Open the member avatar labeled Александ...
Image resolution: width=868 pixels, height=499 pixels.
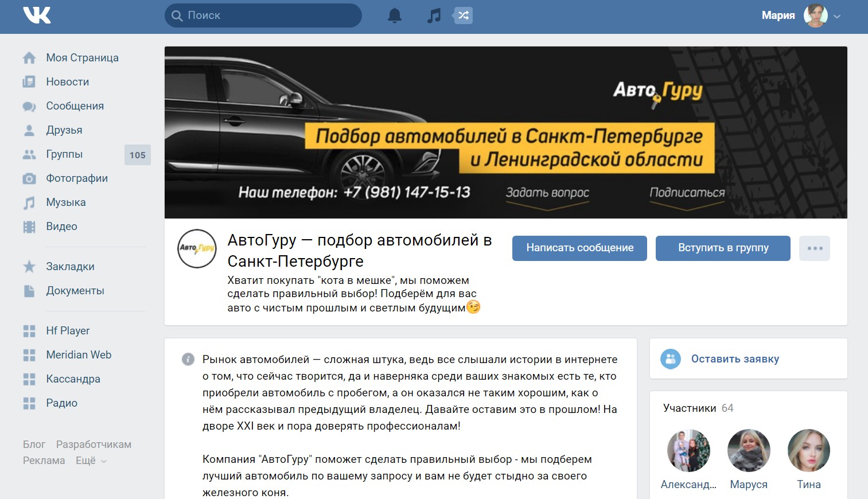688,451
